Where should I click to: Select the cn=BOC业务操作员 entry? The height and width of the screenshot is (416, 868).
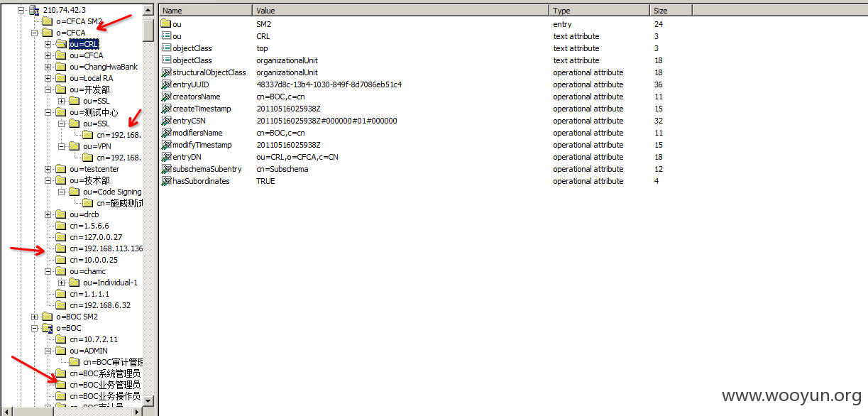click(x=105, y=396)
